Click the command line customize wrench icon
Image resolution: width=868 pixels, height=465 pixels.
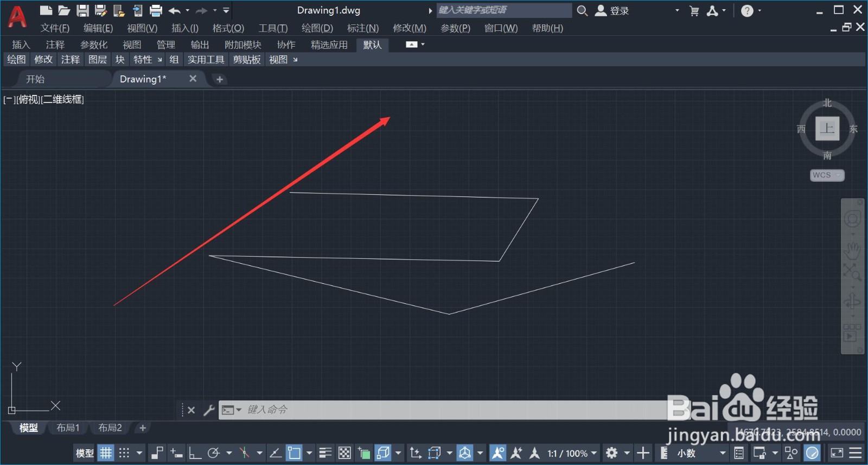coord(209,410)
